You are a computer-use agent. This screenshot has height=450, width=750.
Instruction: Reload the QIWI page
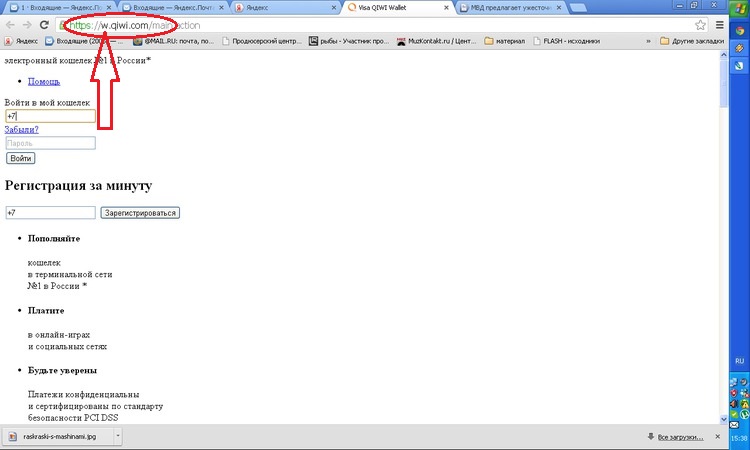44,25
